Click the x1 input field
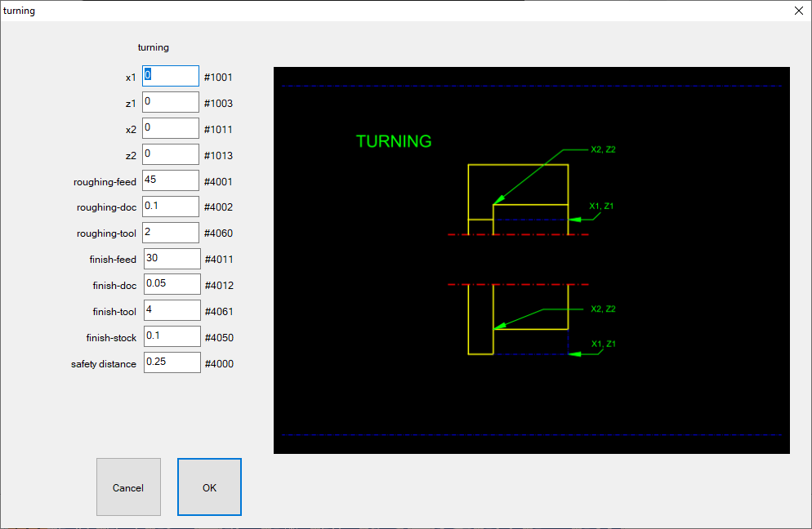The height and width of the screenshot is (529, 812). pyautogui.click(x=171, y=76)
